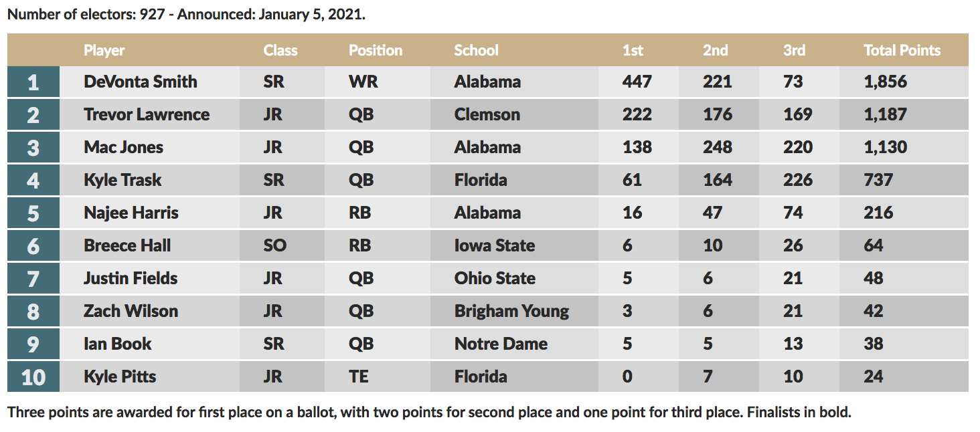The image size is (980, 432).
Task: Select Ian Book's name
Action: point(118,344)
